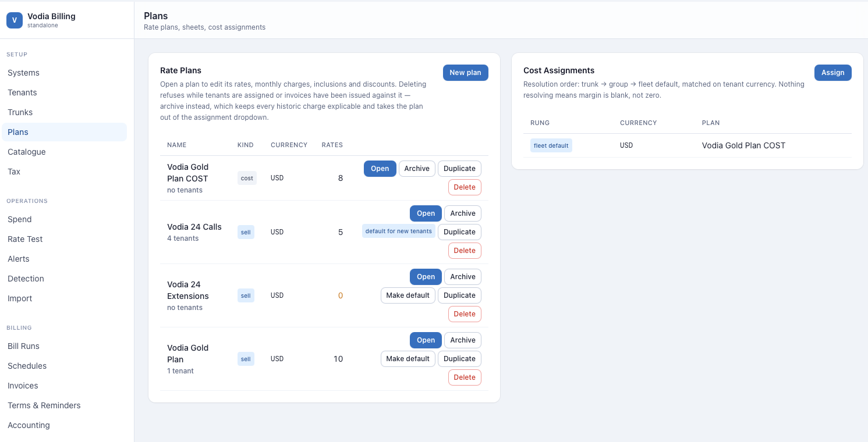Archive the Vodia Gold Plan sell plan
Image resolution: width=868 pixels, height=442 pixels.
(463, 340)
